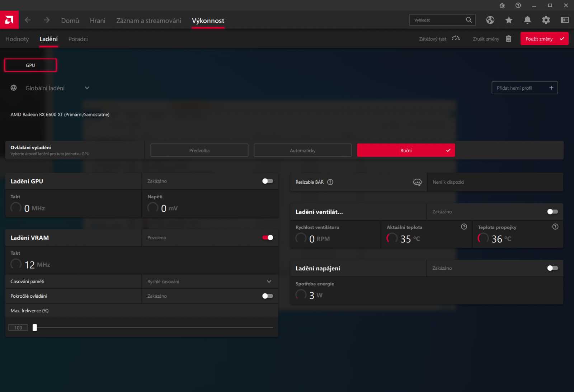Select the Automaticky tuning option
Viewport: 574px width, 392px height.
[303, 150]
